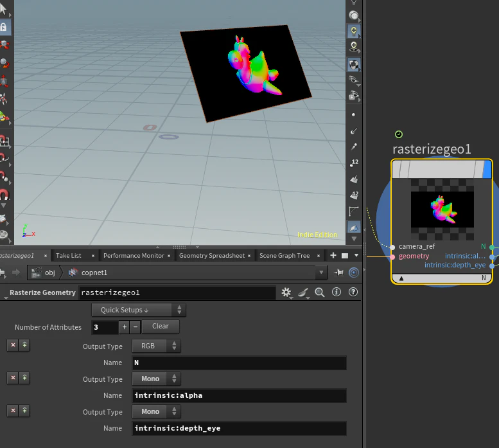Image resolution: width=499 pixels, height=448 pixels.
Task: Open the render film reel icon
Action: click(4, 235)
